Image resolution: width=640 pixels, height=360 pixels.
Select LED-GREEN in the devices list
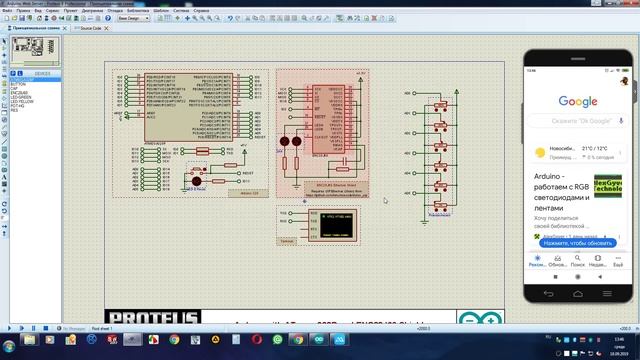tap(21, 97)
